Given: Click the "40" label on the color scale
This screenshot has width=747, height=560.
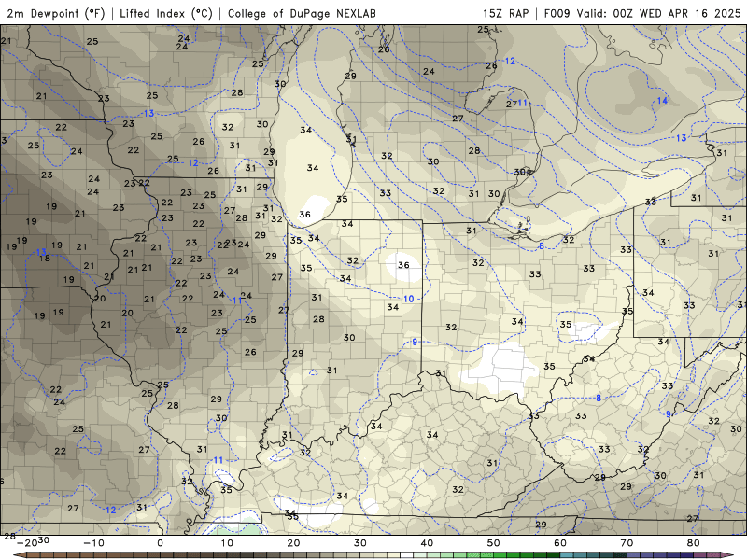Looking at the screenshot, I should pos(427,543).
